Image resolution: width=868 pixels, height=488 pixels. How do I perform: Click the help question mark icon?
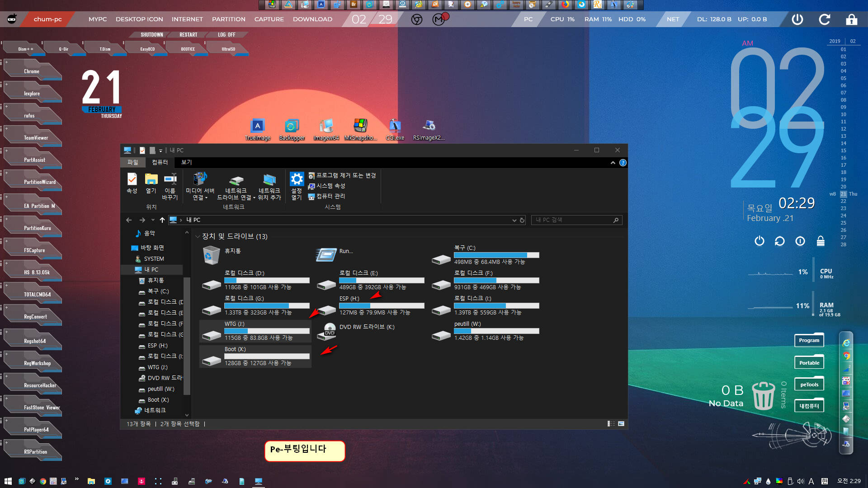coord(623,163)
